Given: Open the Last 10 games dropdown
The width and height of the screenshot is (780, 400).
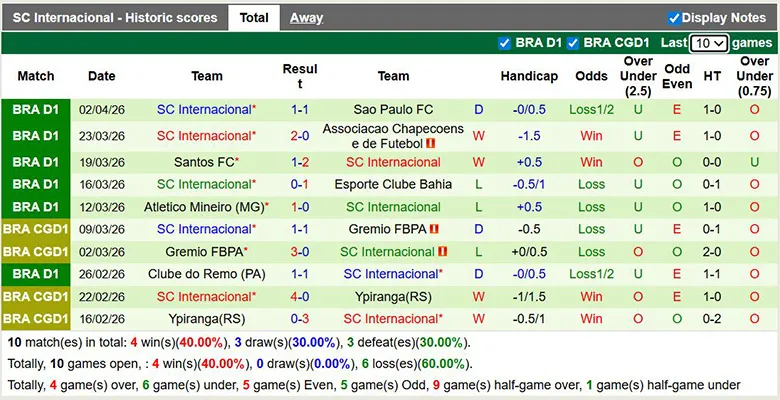Looking at the screenshot, I should click(708, 44).
